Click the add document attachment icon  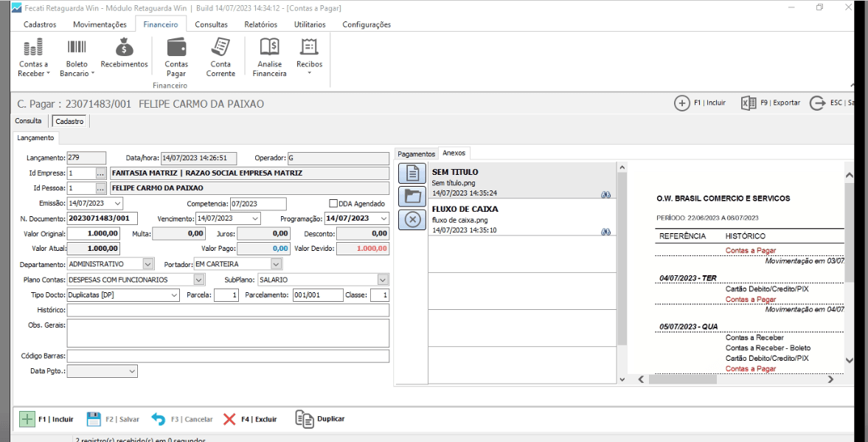click(x=413, y=173)
